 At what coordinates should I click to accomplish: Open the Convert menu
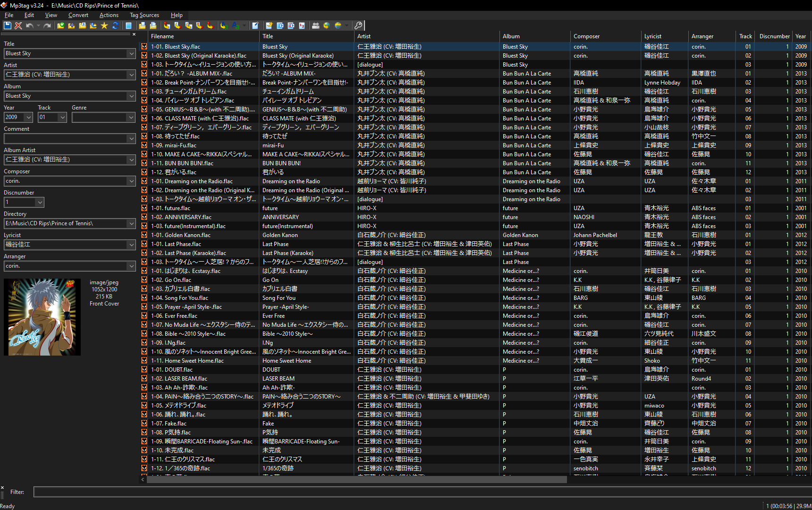click(x=78, y=15)
